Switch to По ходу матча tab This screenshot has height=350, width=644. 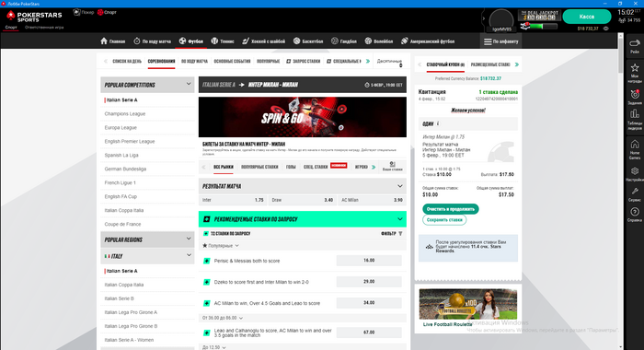point(194,62)
